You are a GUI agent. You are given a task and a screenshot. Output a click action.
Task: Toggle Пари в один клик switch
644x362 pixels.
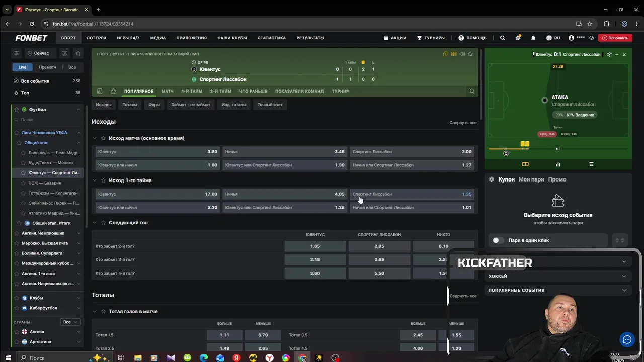click(x=498, y=240)
